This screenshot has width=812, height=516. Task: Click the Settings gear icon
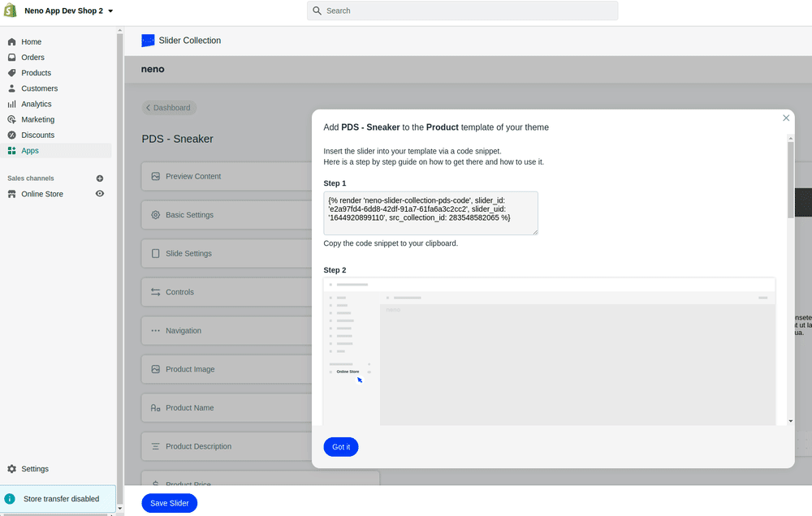(x=11, y=469)
